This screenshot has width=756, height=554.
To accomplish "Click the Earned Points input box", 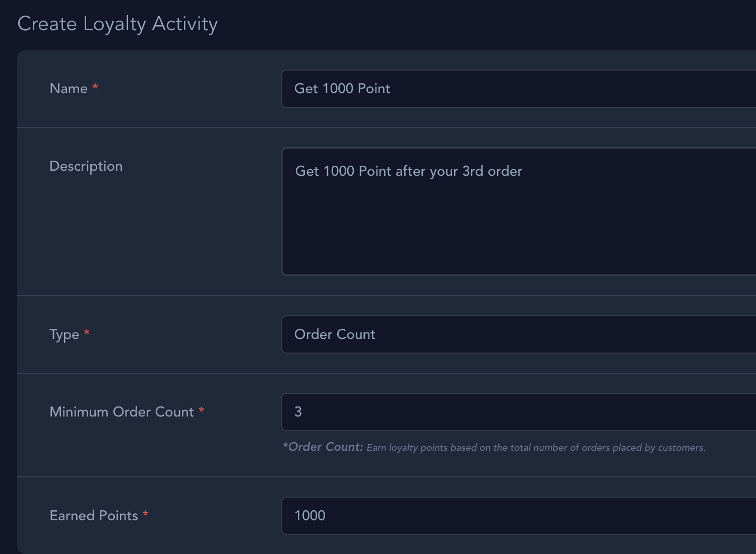I will (519, 516).
